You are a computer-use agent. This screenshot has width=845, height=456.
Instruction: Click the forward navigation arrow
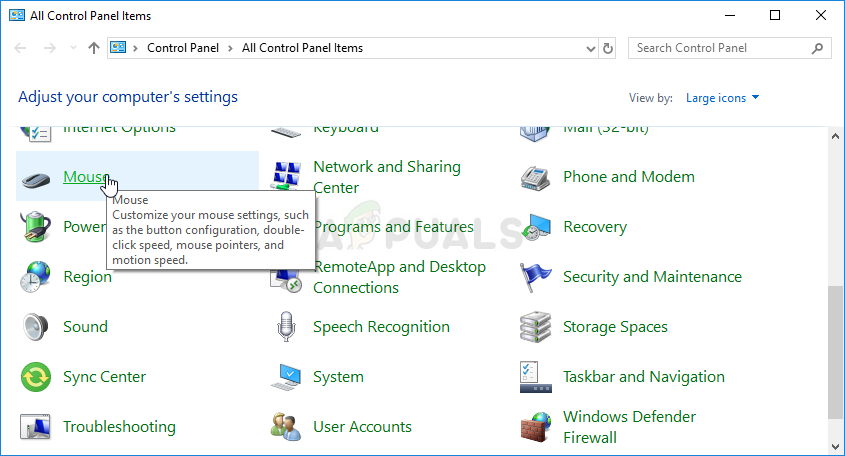tap(50, 48)
